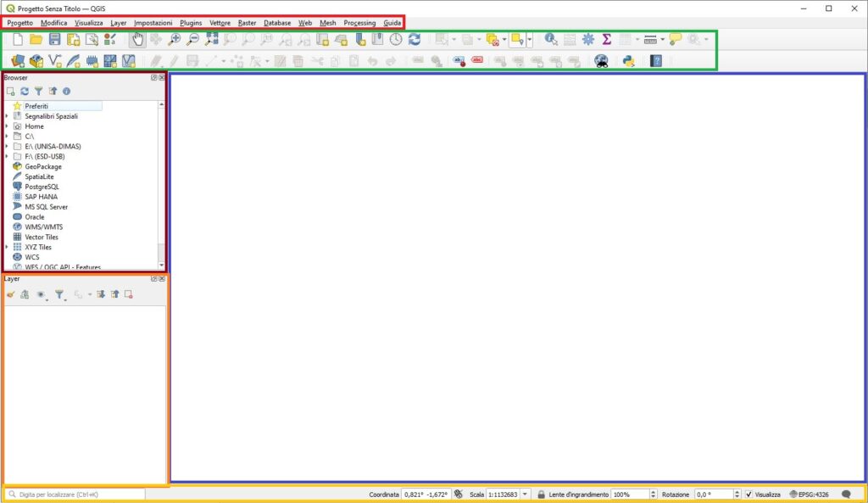The height and width of the screenshot is (503, 868).
Task: Expand the Home tree node
Action: pos(7,126)
